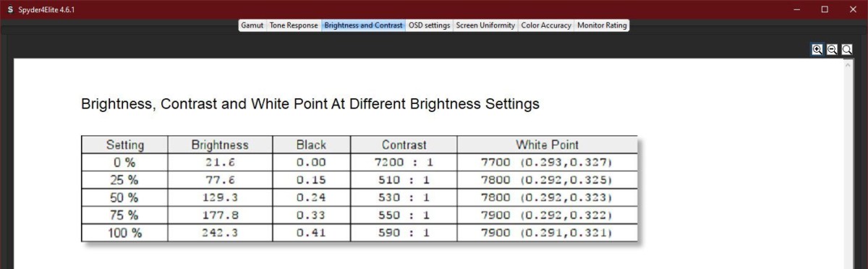868x269 pixels.
Task: Click the Spyder4Elite app icon in title bar
Action: coord(10,9)
